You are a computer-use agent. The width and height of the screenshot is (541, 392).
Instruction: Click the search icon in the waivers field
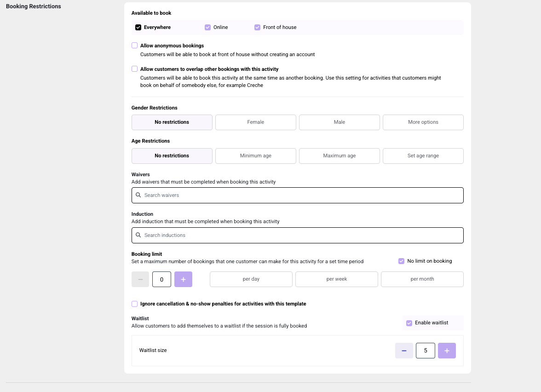point(138,195)
